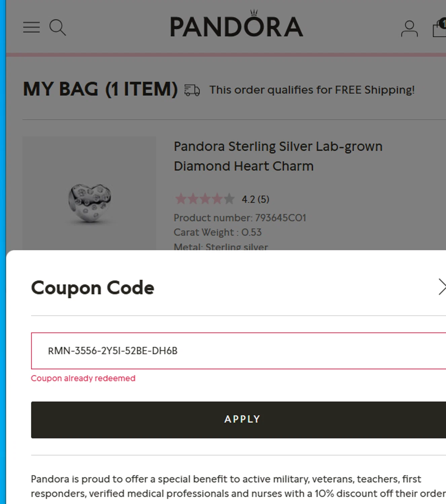
Task: Click the free shipping truck icon
Action: click(192, 90)
